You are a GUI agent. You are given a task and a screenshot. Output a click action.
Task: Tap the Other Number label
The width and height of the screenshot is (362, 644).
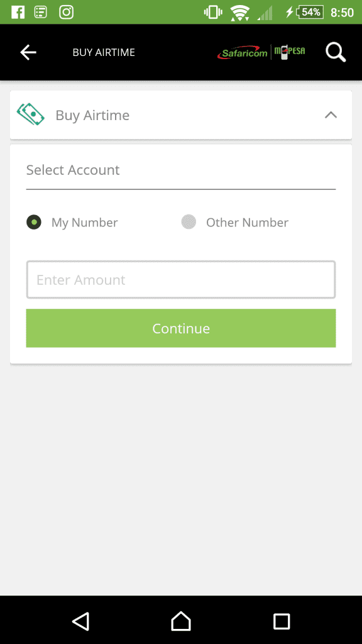tap(247, 222)
